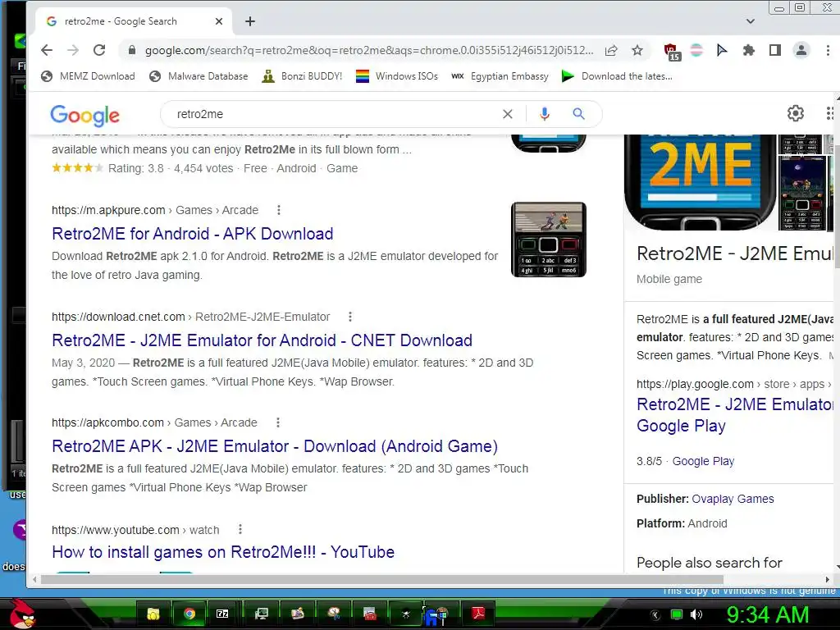
Task: Open the uBlock extension showing 15
Action: click(671, 52)
